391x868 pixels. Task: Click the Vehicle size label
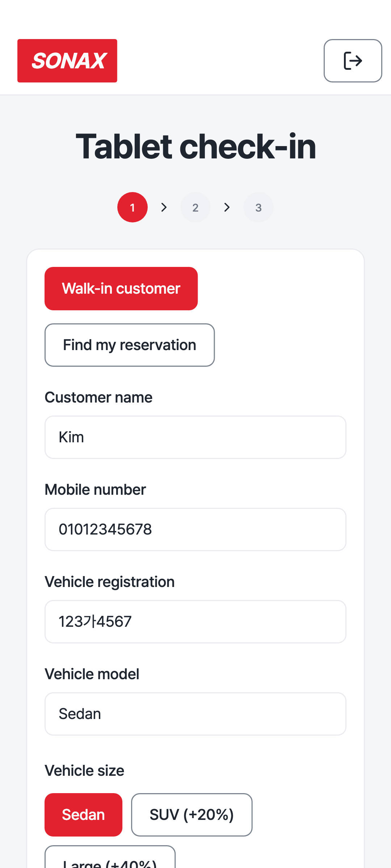tap(84, 771)
